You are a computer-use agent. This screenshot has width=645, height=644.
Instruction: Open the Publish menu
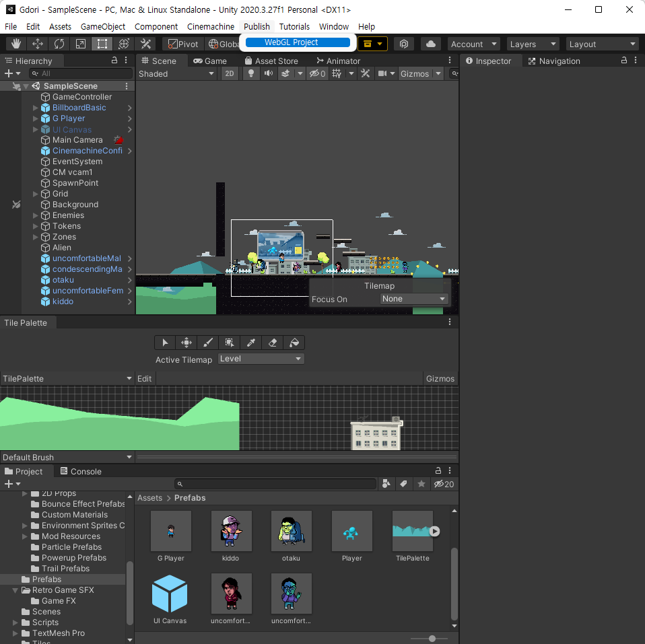pos(257,26)
